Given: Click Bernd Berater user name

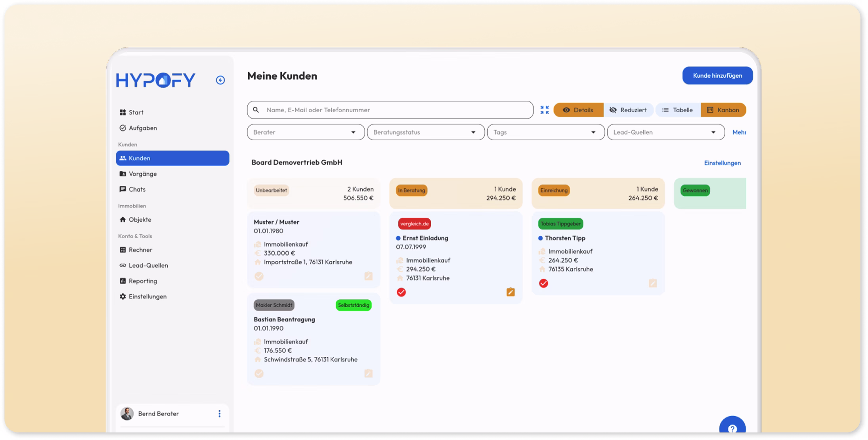Looking at the screenshot, I should tap(158, 414).
